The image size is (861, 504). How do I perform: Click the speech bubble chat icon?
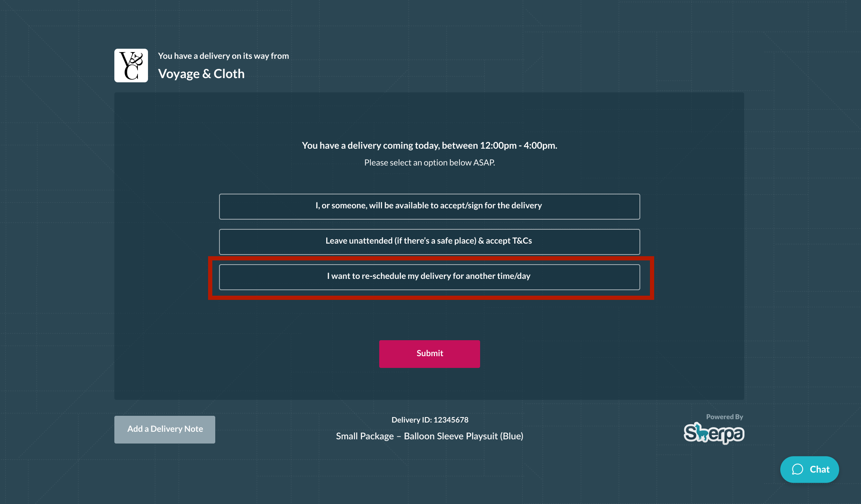tap(797, 470)
